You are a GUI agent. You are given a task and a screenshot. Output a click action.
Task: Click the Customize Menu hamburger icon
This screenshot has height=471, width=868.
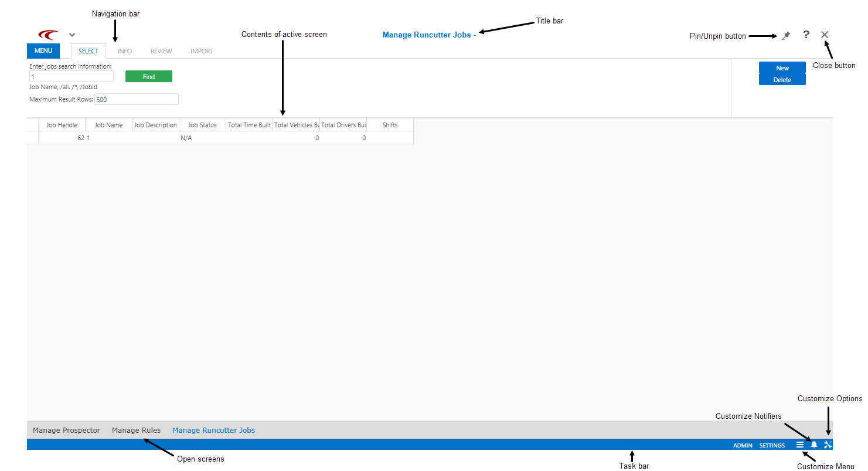point(799,445)
